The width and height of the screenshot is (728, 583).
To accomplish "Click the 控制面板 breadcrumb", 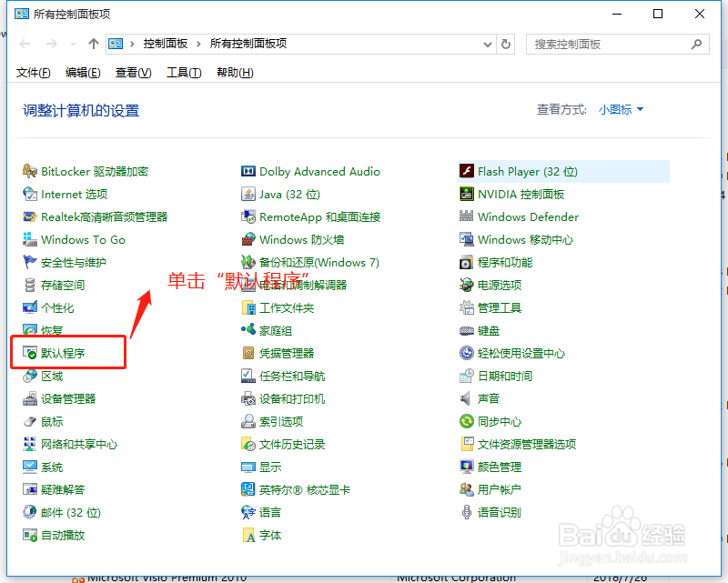I will pos(166,44).
